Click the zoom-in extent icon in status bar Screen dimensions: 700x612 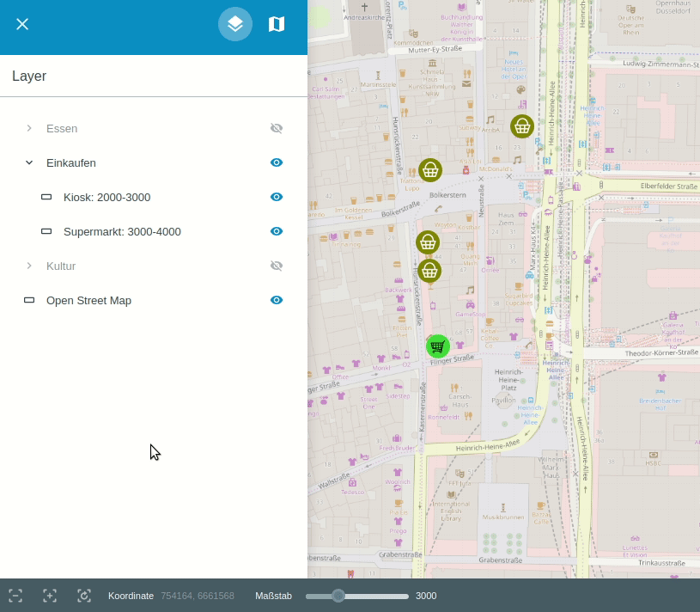tap(50, 596)
